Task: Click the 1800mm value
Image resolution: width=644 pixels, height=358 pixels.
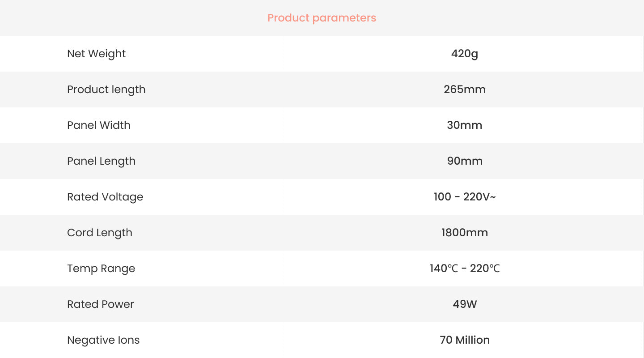Action: 465,233
